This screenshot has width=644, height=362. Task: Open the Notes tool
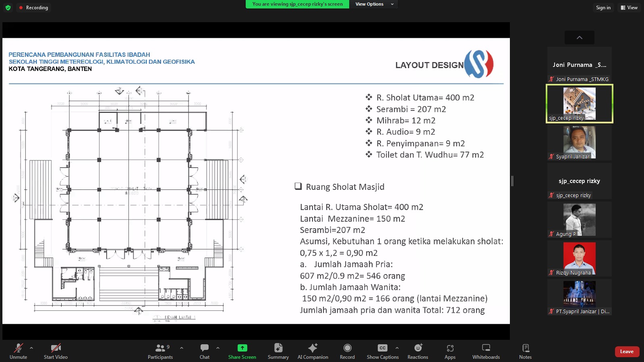(525, 348)
